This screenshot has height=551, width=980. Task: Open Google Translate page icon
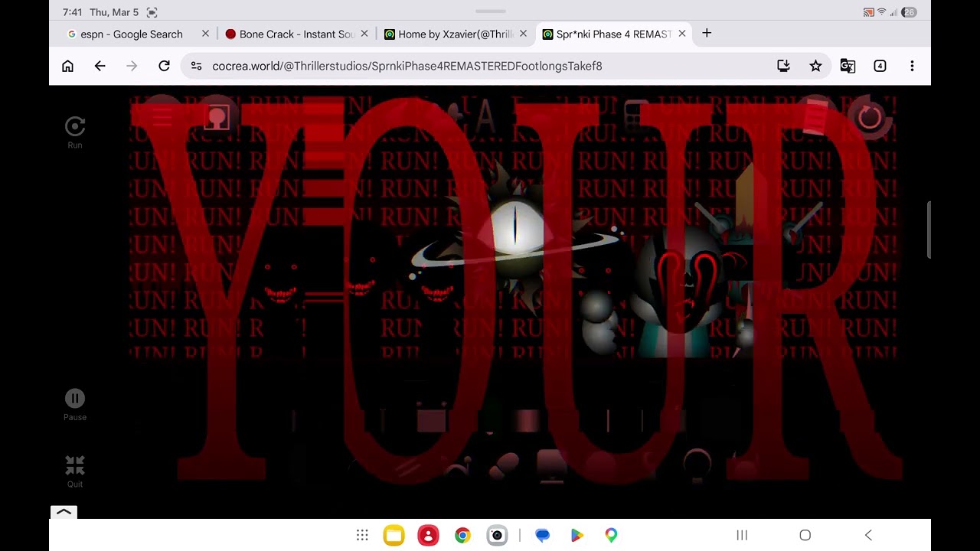coord(848,66)
